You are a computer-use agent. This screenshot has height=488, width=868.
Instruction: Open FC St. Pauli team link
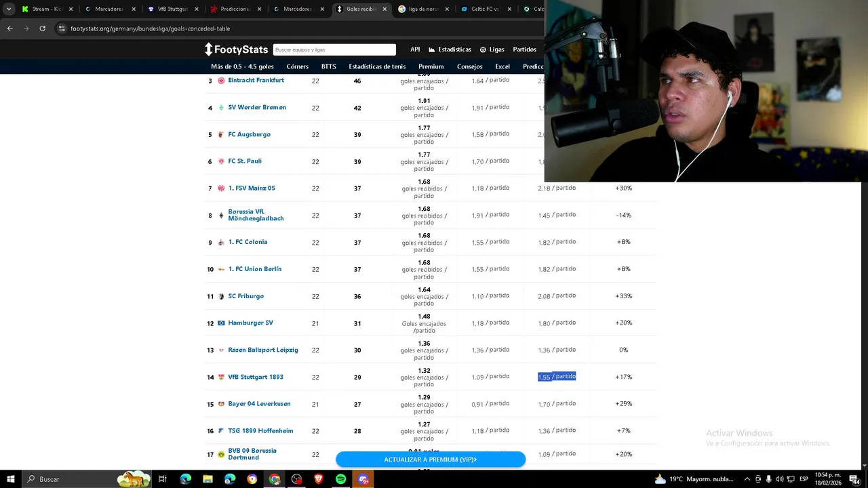(x=245, y=161)
